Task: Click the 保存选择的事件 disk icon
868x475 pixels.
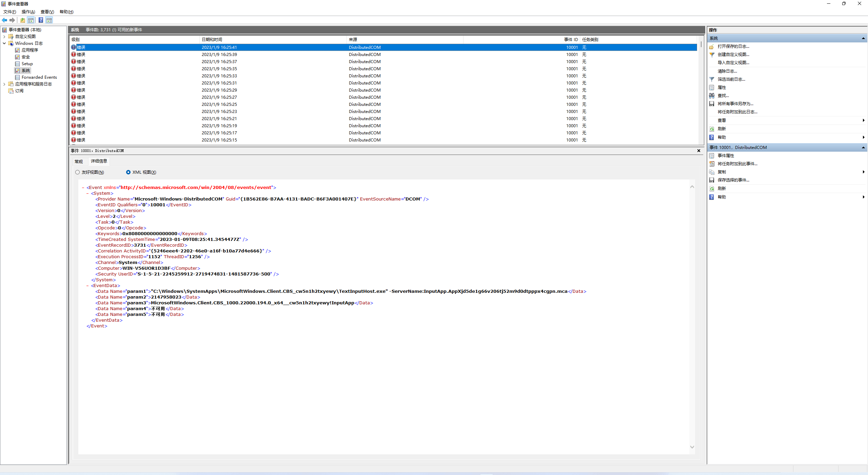Action: pyautogui.click(x=712, y=180)
